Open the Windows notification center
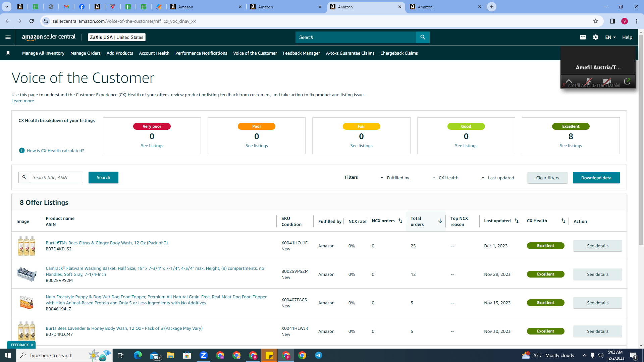 633,355
